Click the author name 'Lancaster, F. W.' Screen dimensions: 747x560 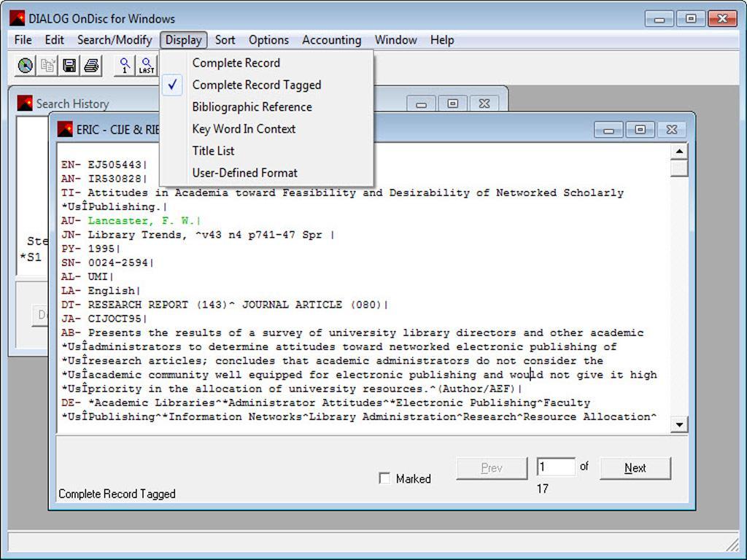coord(141,220)
